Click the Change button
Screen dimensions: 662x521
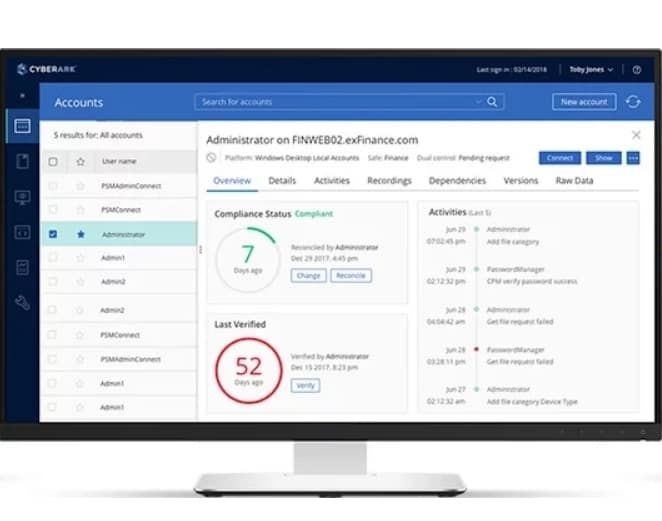coord(309,276)
